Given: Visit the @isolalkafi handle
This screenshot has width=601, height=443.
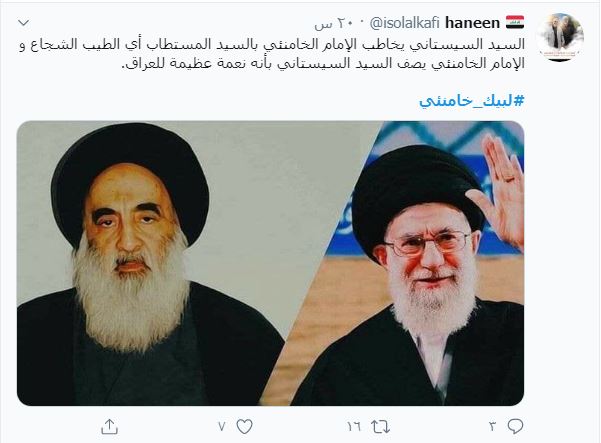Looking at the screenshot, I should pos(404,23).
